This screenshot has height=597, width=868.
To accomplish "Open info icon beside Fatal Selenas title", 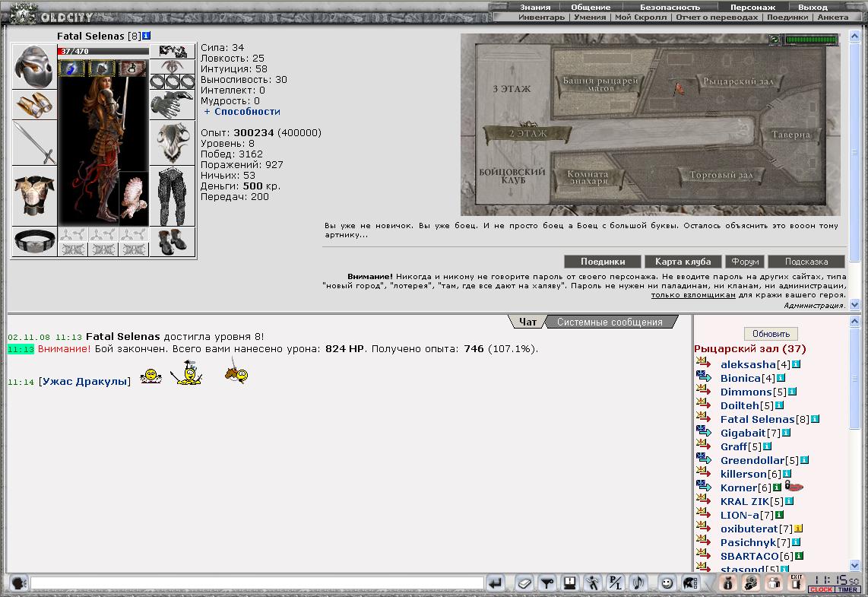I will 146,36.
